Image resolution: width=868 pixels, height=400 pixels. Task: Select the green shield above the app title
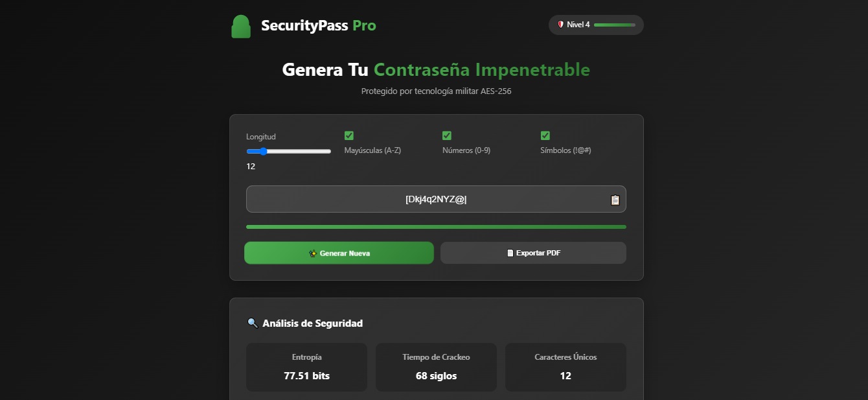tap(240, 26)
